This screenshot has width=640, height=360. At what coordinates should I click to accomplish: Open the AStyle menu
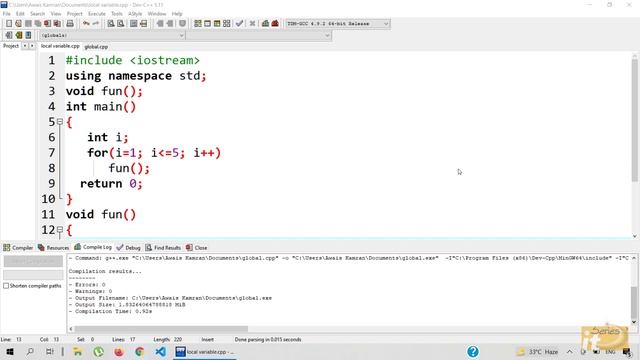tap(135, 13)
